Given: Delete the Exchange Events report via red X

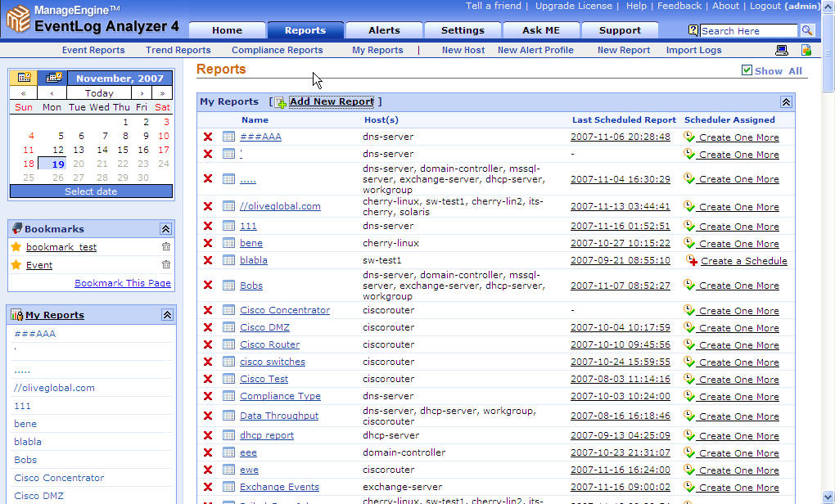Looking at the screenshot, I should tap(208, 487).
